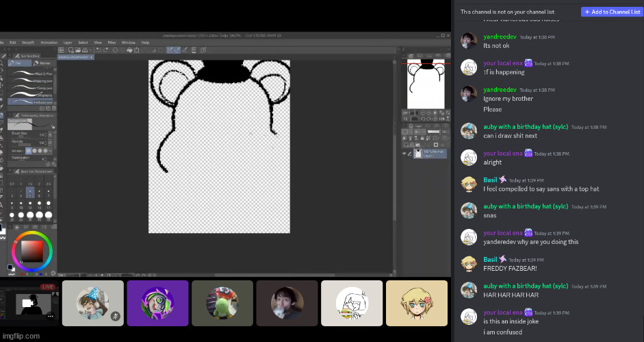Open the Window menu
The width and height of the screenshot is (644, 342).
[x=129, y=42]
